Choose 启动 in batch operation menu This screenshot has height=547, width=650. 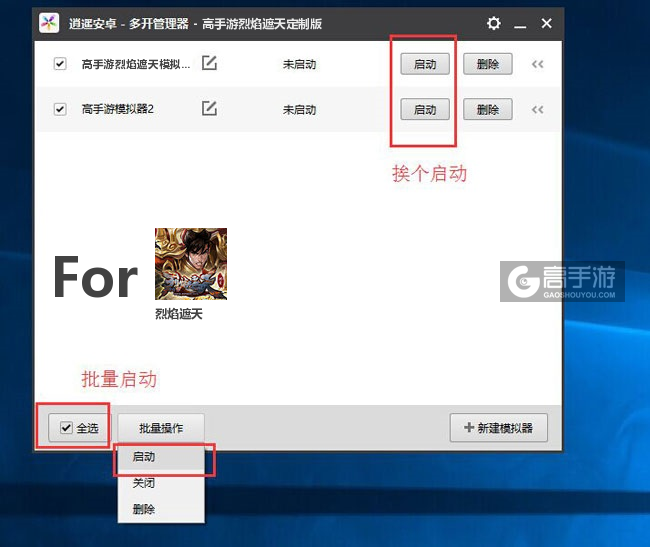(161, 457)
